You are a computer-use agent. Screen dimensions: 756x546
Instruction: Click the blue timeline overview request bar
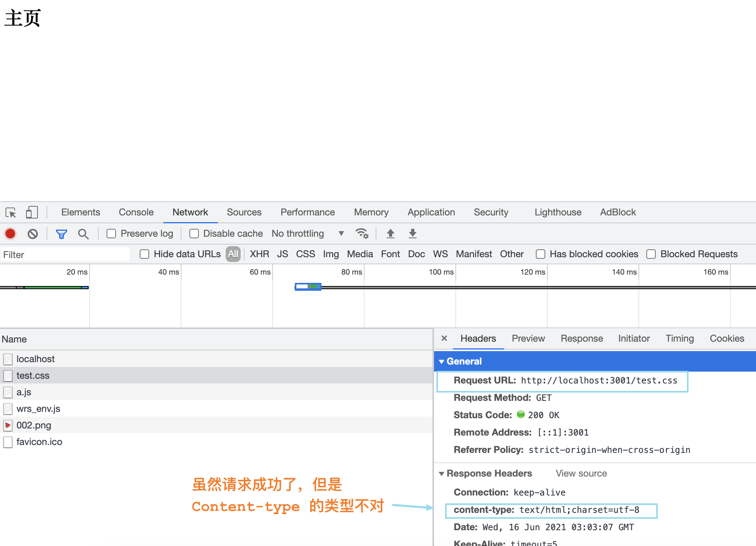308,286
